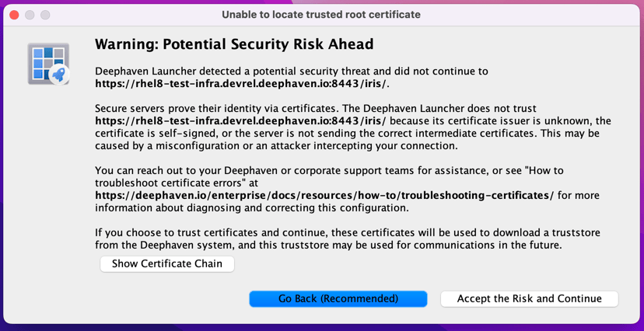Screen dimensions: 644x331
Task: Click the rhel8-test-infra URL in the second paragraph
Action: coord(241,121)
